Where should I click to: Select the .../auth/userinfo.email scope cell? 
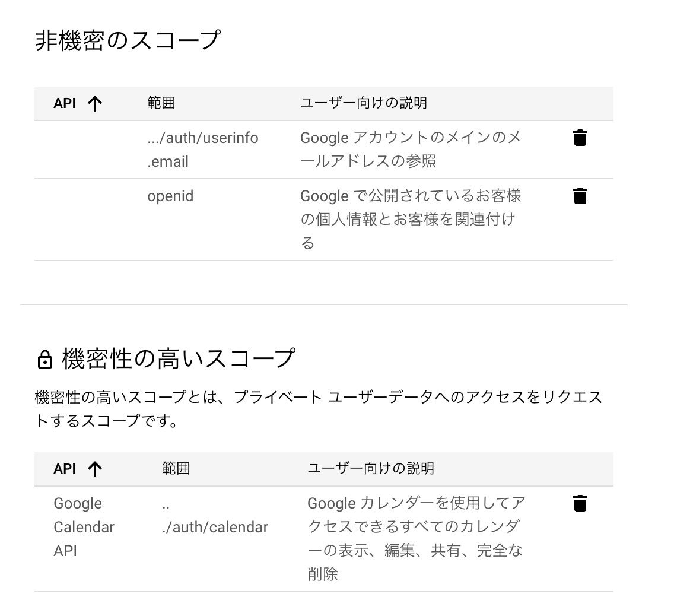click(x=203, y=150)
